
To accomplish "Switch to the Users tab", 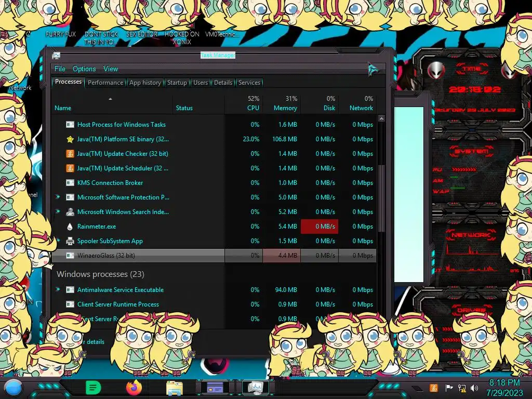I will 201,83.
